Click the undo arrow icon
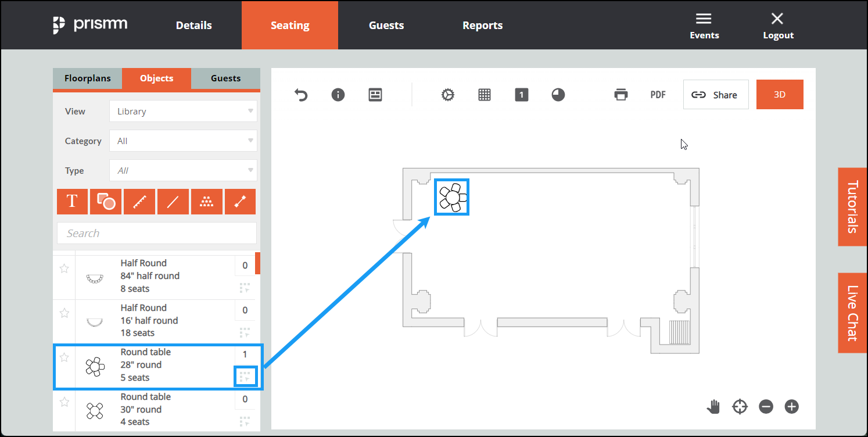The height and width of the screenshot is (437, 868). click(301, 95)
